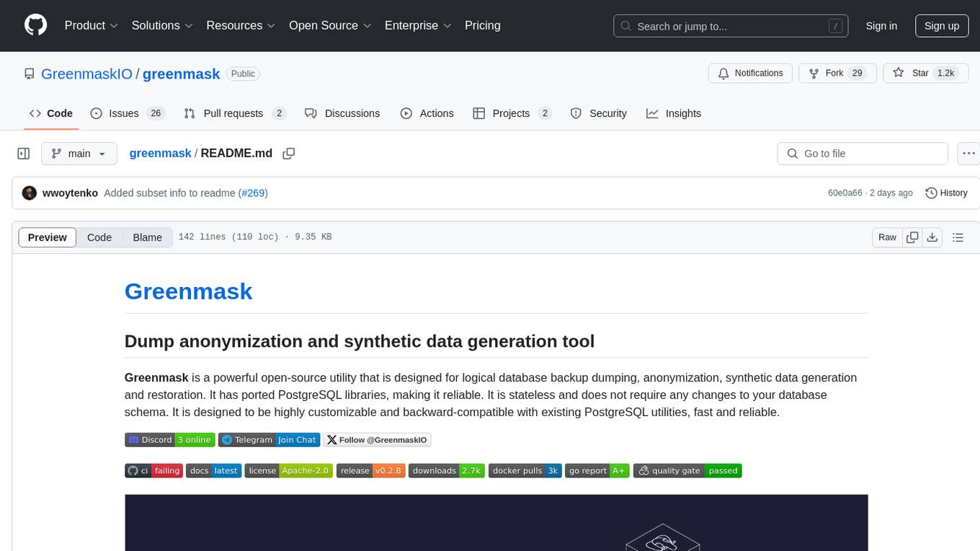View the file History
980x551 pixels.
[x=946, y=193]
